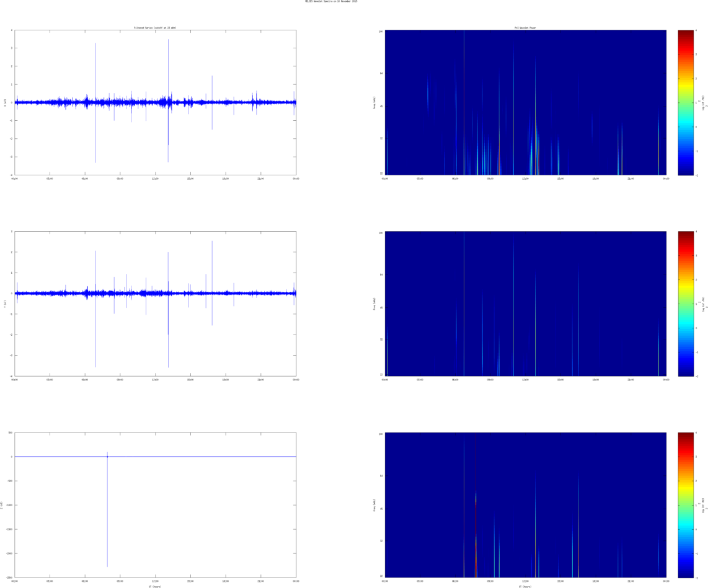Click the 'Freq (mHz)' label of the middle spectrogram
Image resolution: width=708 pixels, height=588 pixels.
[374, 304]
